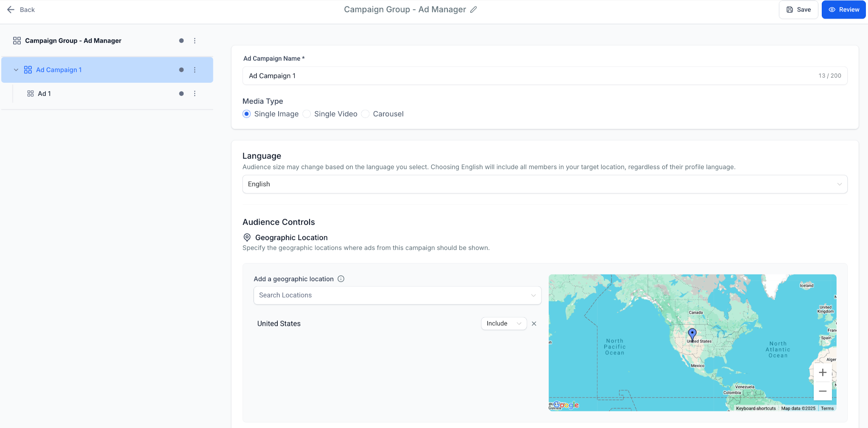Select Single Image media type
The height and width of the screenshot is (428, 868).
coord(247,114)
